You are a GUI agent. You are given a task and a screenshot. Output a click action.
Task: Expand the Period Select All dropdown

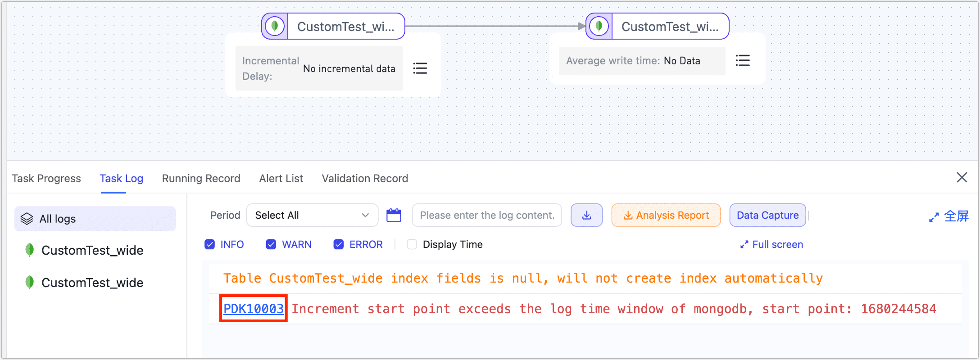click(x=312, y=215)
